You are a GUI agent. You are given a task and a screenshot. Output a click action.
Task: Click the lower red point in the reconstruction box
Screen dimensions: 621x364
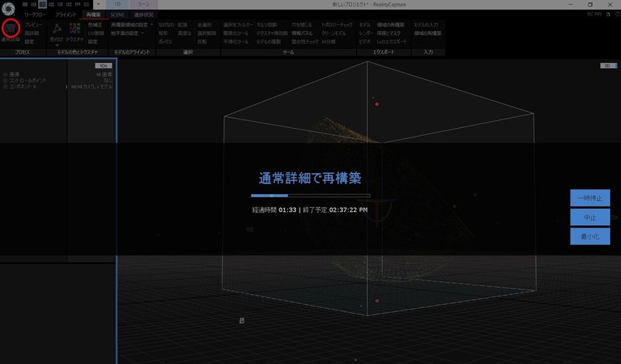pos(377,301)
